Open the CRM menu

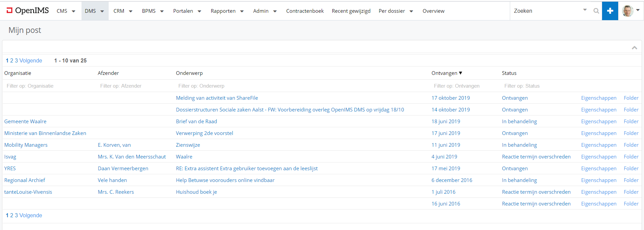click(x=123, y=11)
